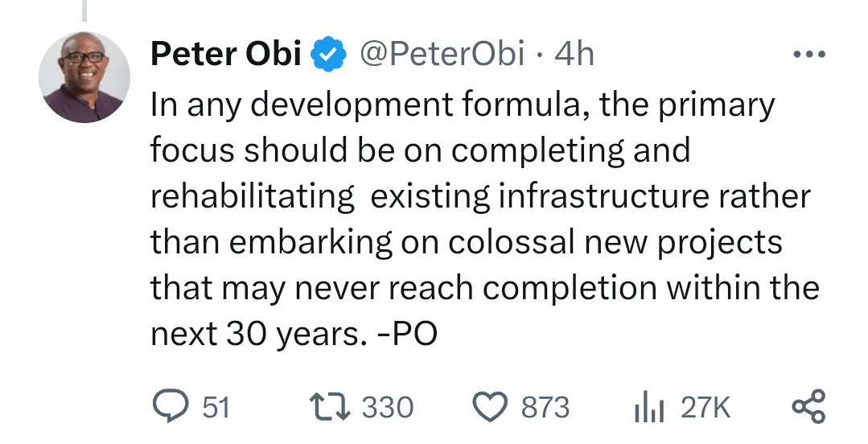
Task: Open the @PeterObi handle link
Action: pos(442,55)
